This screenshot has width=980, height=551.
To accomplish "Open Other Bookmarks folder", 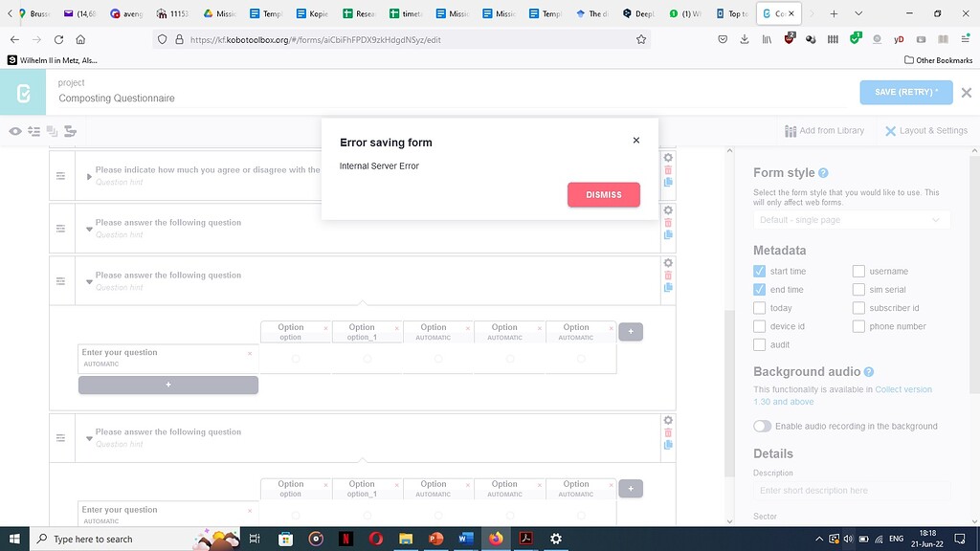I will [938, 60].
